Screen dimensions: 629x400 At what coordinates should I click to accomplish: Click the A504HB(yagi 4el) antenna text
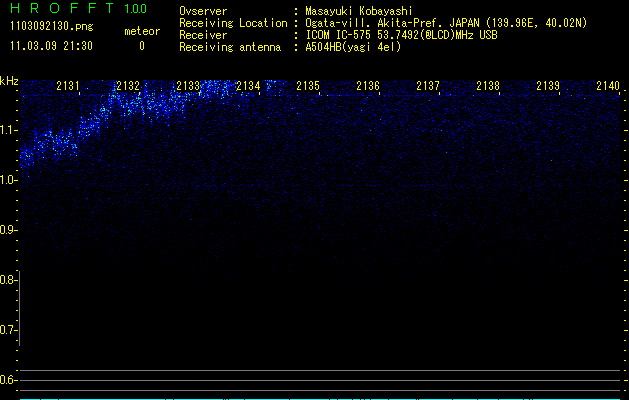point(353,47)
